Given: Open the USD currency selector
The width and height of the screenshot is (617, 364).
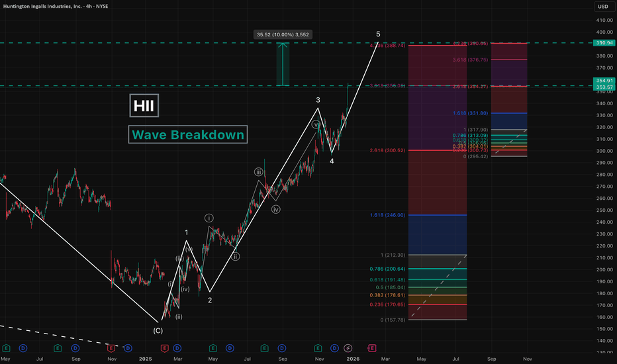Looking at the screenshot, I should point(603,7).
